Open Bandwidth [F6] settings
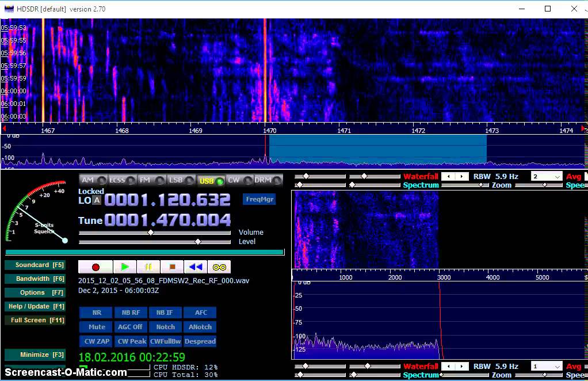Image resolution: width=588 pixels, height=381 pixels. pos(35,279)
